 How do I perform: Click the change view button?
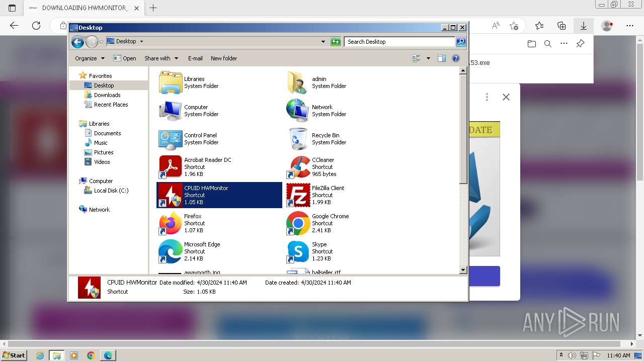(x=417, y=58)
